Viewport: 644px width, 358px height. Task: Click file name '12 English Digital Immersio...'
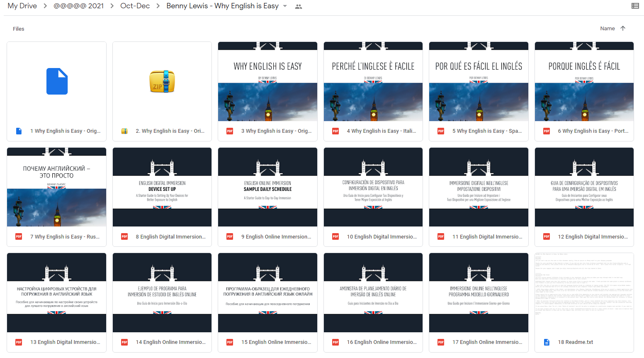pos(593,237)
